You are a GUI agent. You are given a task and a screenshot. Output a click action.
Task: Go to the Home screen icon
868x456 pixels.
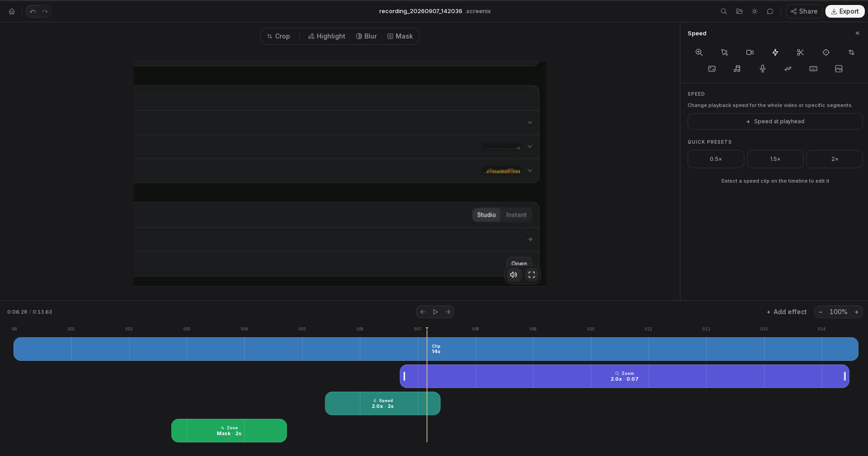pyautogui.click(x=12, y=11)
